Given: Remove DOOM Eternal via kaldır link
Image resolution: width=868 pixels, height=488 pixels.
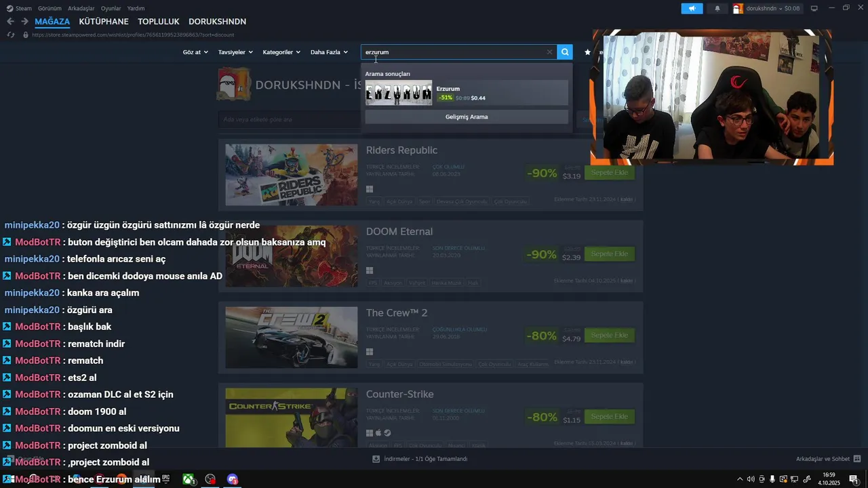Looking at the screenshot, I should pos(627,281).
